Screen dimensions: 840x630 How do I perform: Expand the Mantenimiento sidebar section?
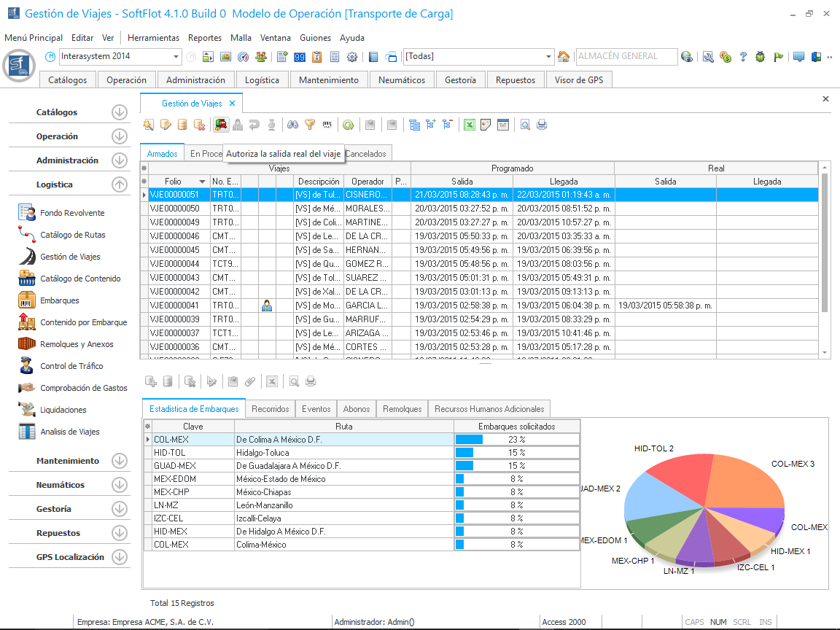click(x=120, y=461)
